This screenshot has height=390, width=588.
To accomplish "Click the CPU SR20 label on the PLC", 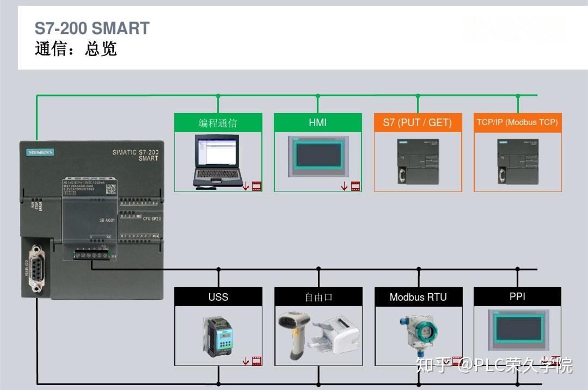I will tap(152, 219).
